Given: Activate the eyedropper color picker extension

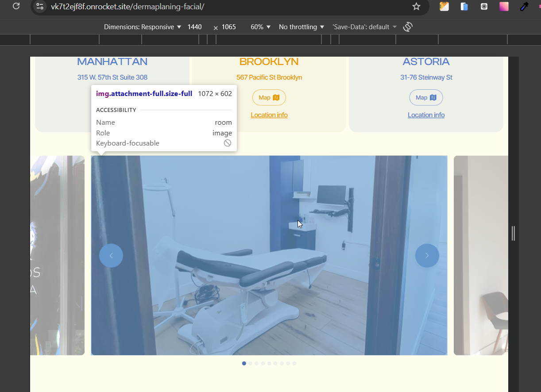Looking at the screenshot, I should coord(524,6).
